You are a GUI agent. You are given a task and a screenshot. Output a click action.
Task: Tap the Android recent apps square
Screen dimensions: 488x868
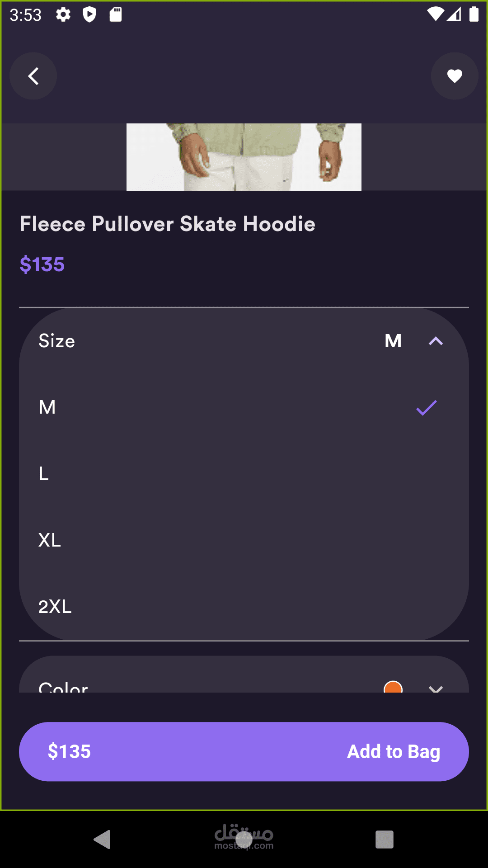click(385, 840)
